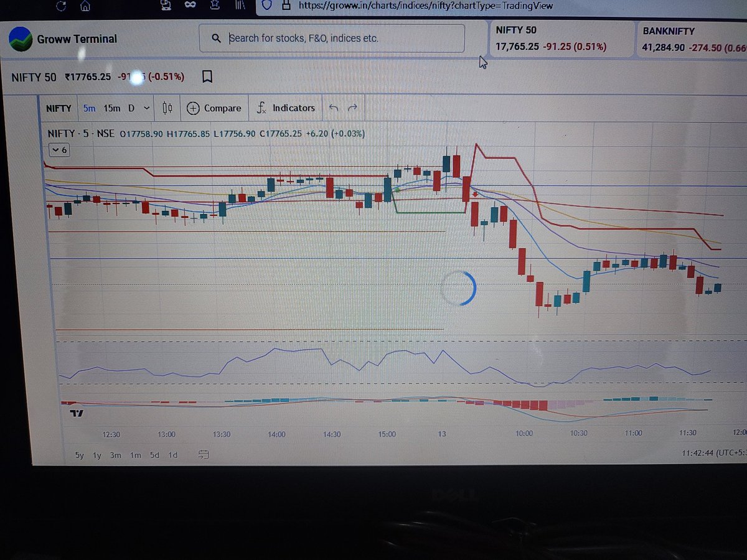This screenshot has width=747, height=560.
Task: Reload the page in the browser
Action: (60, 7)
